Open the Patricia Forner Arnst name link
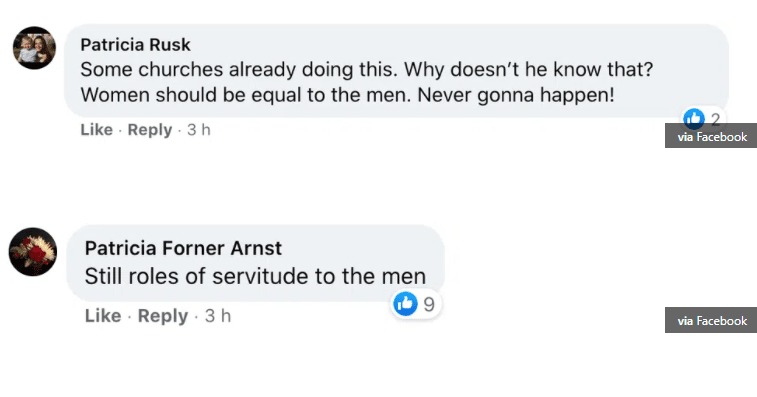The height and width of the screenshot is (397, 757). coord(183,248)
